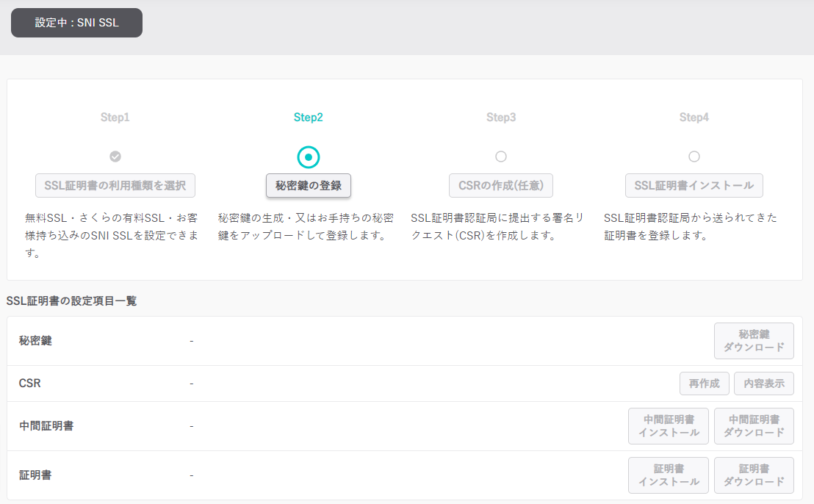The height and width of the screenshot is (504, 814).
Task: Show CSR contents with 内容表示
Action: click(764, 384)
